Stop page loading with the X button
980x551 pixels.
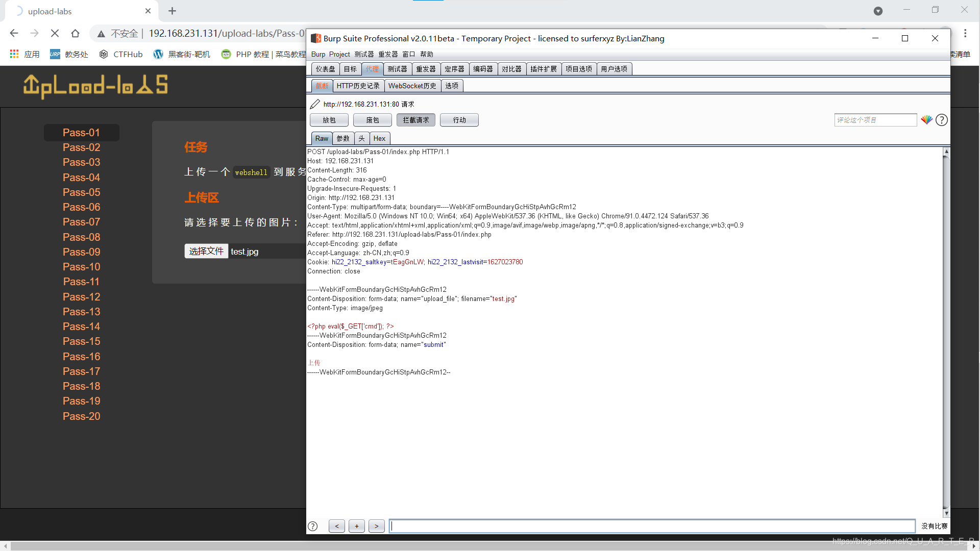(x=55, y=33)
